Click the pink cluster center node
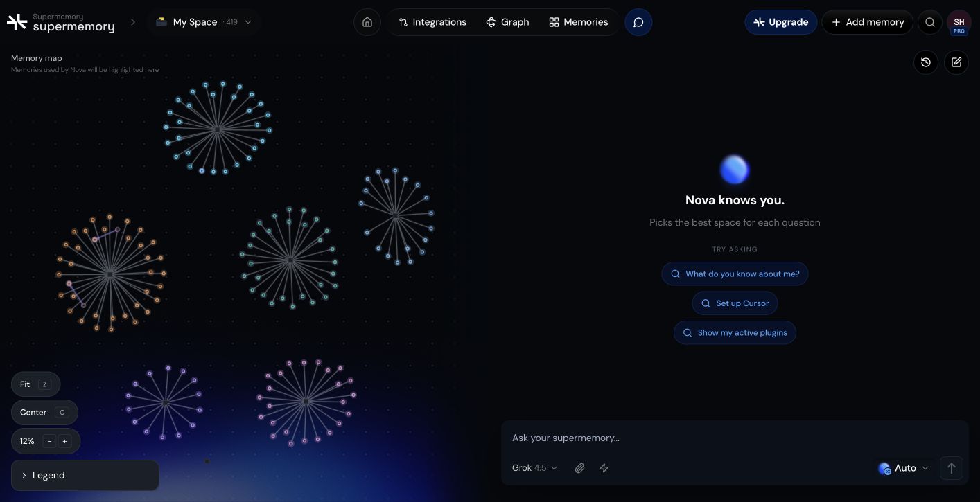The height and width of the screenshot is (502, 980). pos(306,401)
